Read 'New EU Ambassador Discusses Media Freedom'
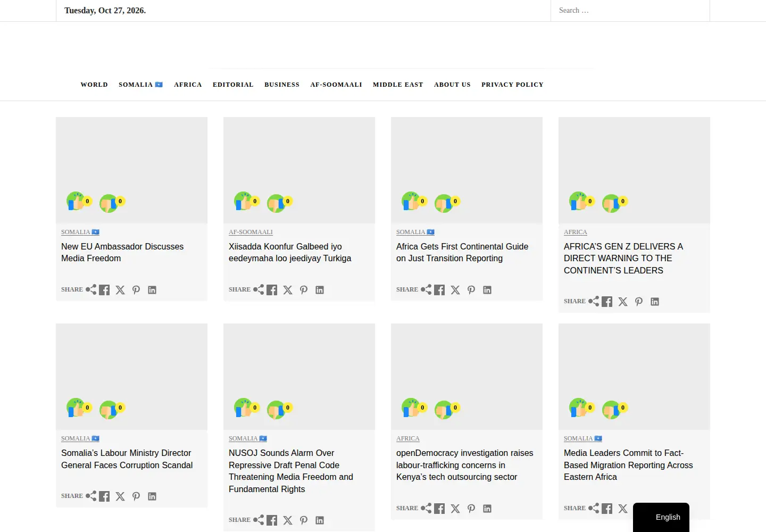This screenshot has width=766, height=532. (122, 252)
